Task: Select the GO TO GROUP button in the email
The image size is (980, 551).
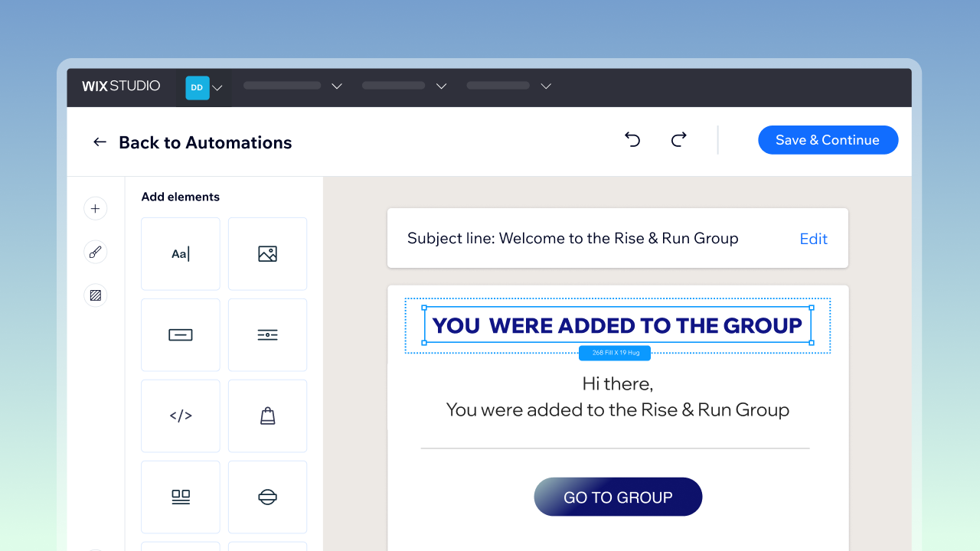Action: (x=618, y=496)
